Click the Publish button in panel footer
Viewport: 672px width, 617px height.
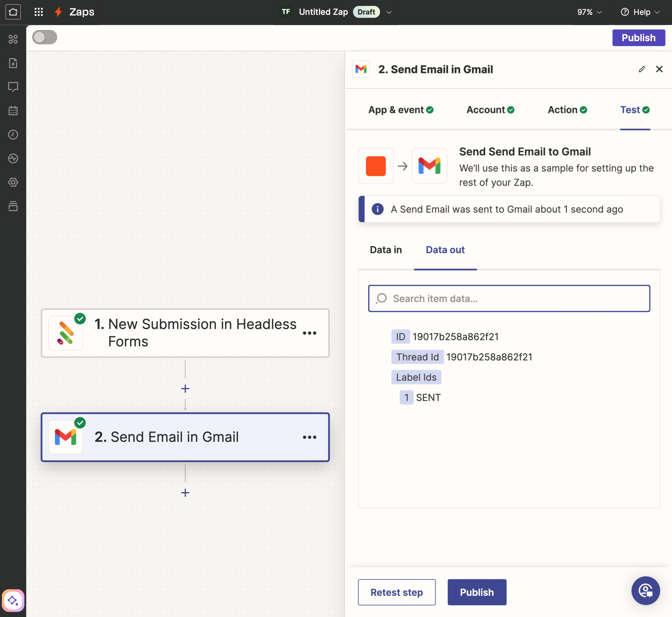point(477,592)
